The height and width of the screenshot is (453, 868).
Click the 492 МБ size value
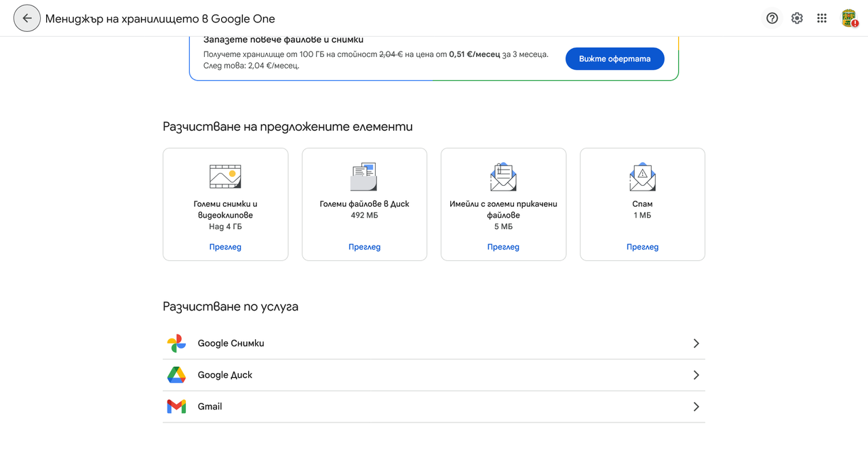tap(364, 215)
